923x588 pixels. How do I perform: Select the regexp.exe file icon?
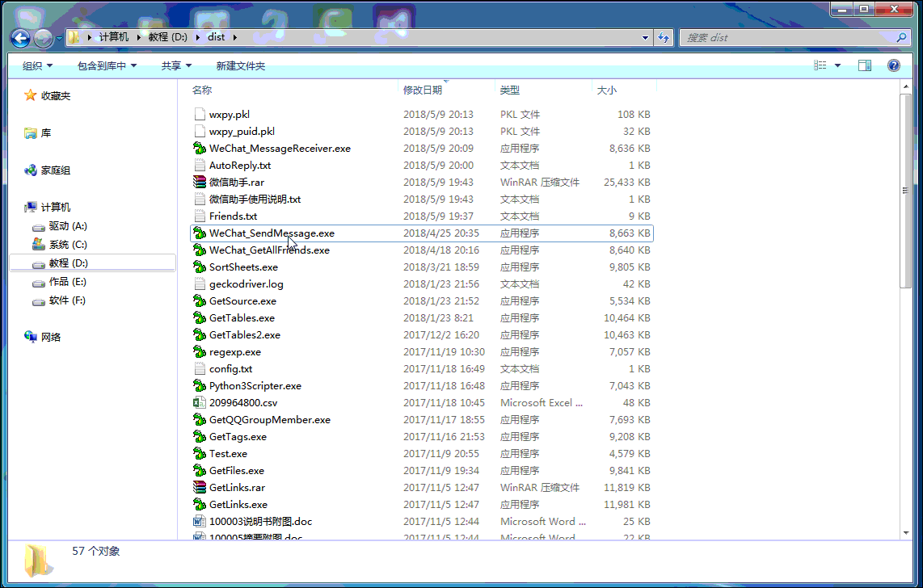[200, 352]
